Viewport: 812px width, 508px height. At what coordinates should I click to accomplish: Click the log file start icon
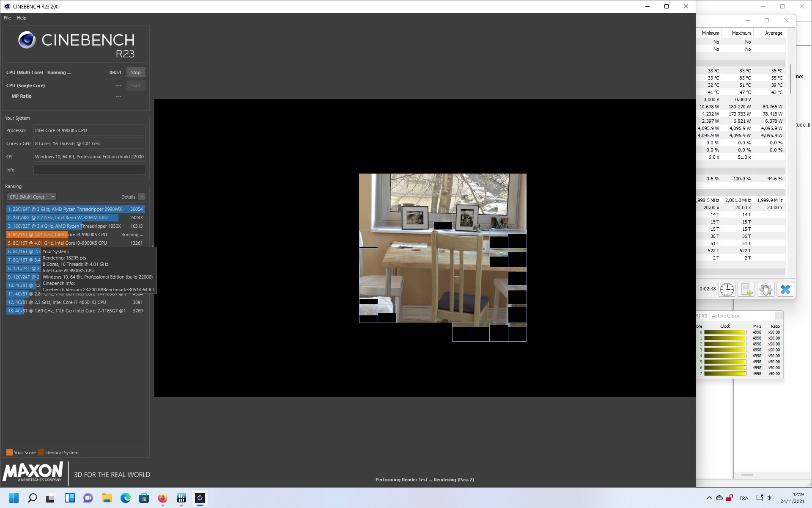746,290
